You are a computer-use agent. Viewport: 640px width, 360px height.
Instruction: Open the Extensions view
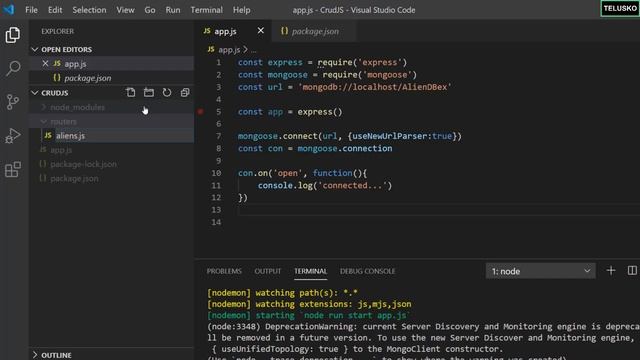[13, 169]
